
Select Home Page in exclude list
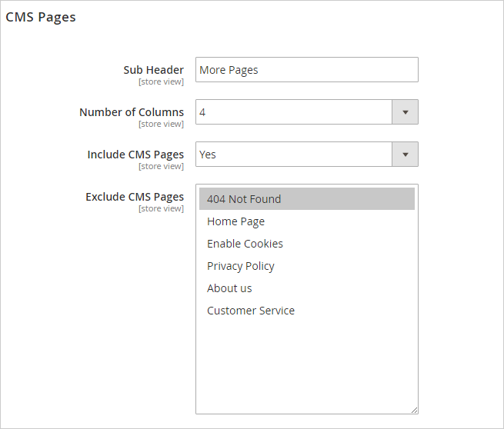[x=236, y=221]
